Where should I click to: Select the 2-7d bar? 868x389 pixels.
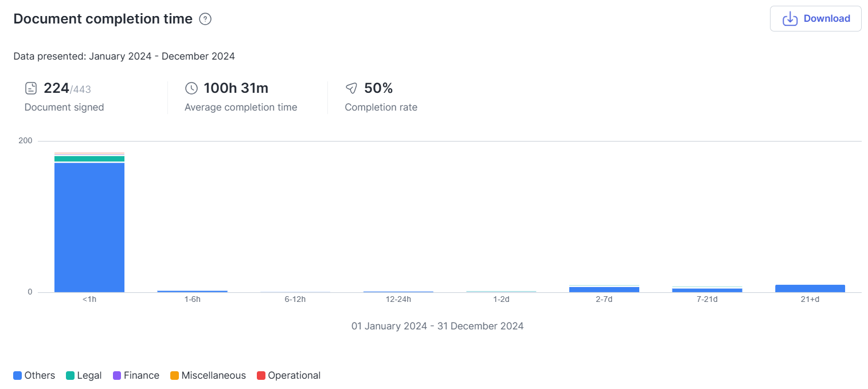point(604,289)
